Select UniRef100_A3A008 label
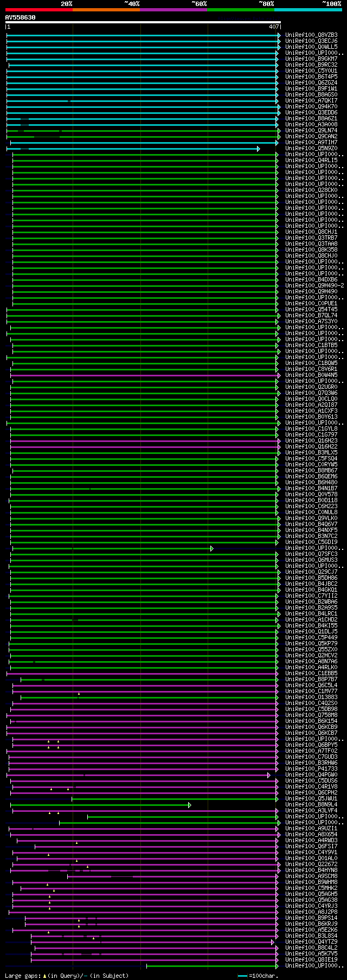Viewport: 347px width, 980px height. (x=311, y=125)
